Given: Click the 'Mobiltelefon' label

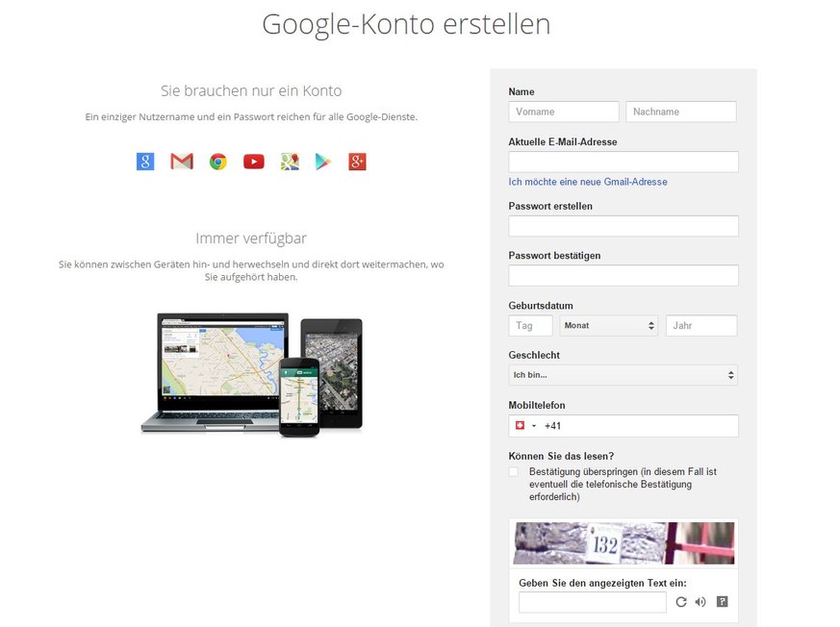Looking at the screenshot, I should (537, 405).
